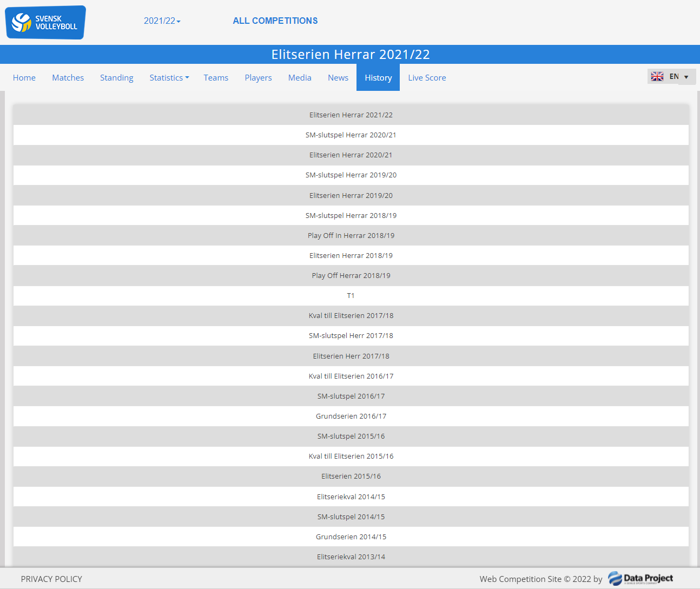
Task: Open Elitserien 2015/16 row
Action: tap(351, 476)
